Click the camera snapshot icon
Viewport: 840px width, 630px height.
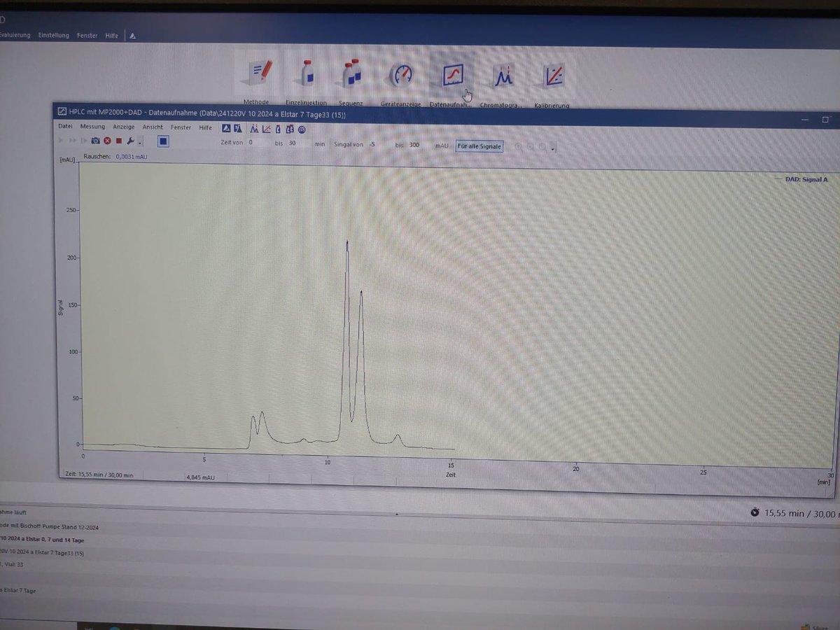coord(96,141)
